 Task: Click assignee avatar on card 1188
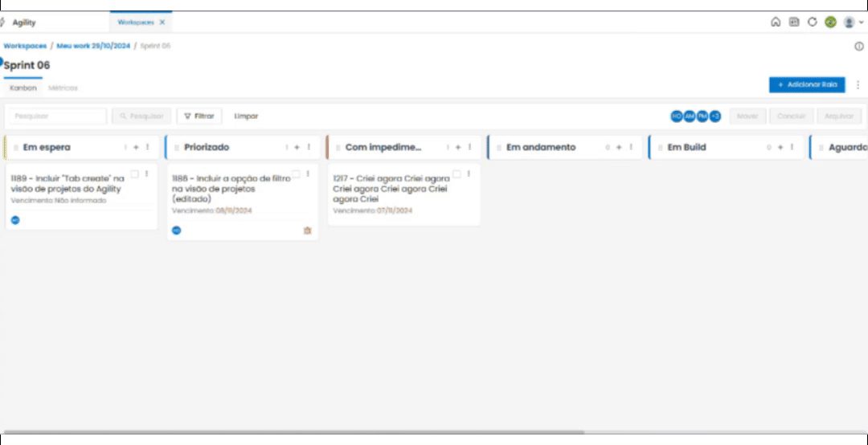pos(176,231)
